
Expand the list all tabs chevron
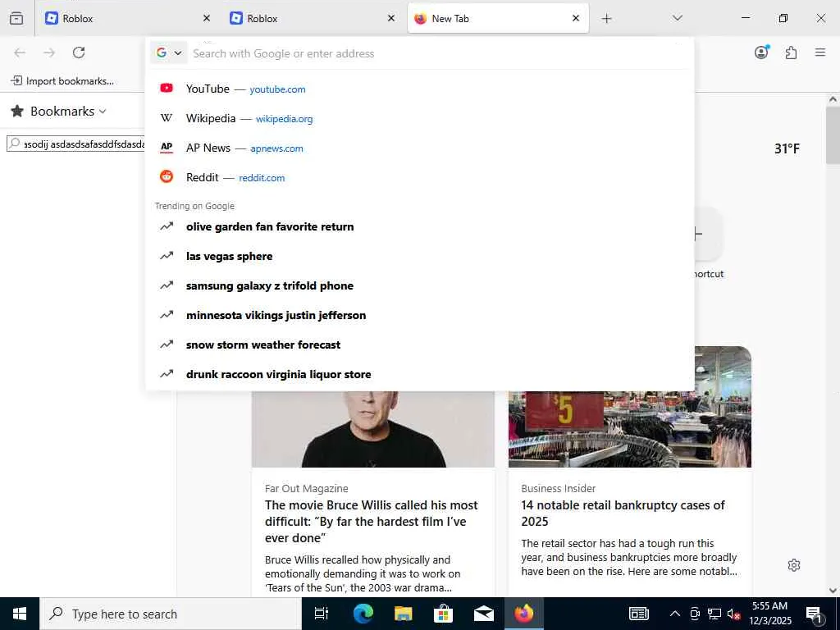pos(677,18)
